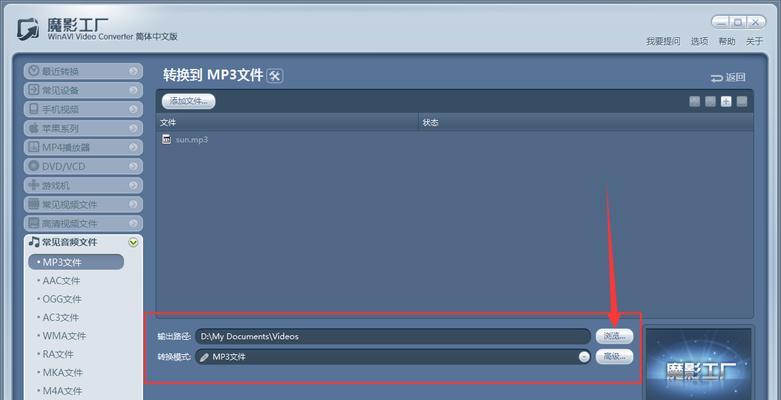Expand the DVD/VCD category arrow
781x400 pixels.
coord(133,166)
